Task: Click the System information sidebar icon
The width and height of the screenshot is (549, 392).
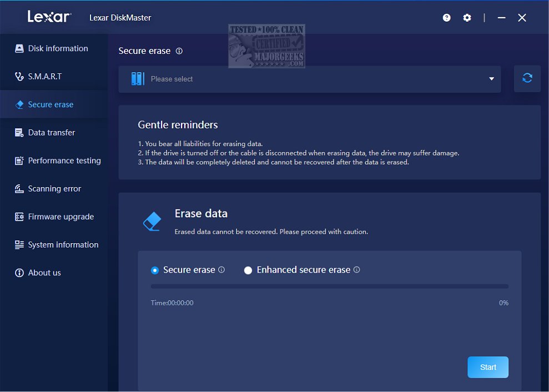Action: click(x=18, y=244)
